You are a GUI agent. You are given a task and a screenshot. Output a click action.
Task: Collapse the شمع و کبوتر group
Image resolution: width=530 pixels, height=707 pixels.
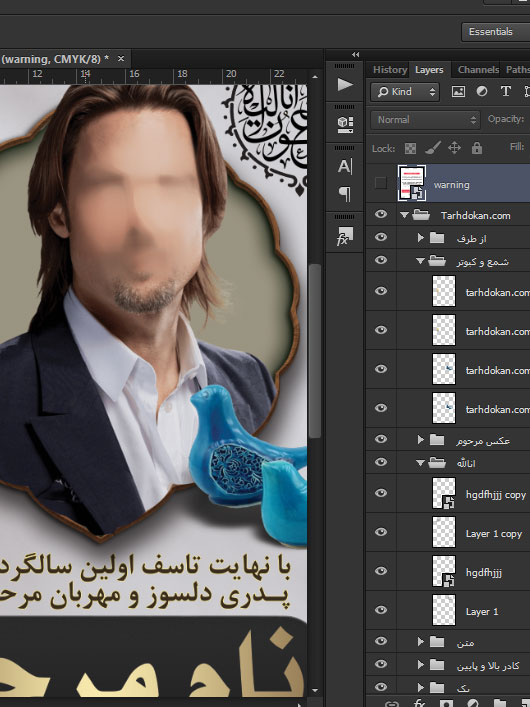420,261
